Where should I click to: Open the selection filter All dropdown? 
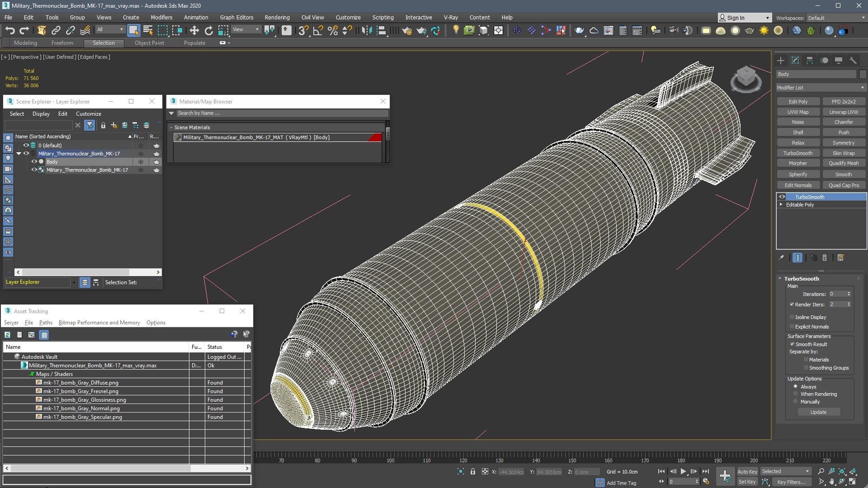[x=110, y=29]
